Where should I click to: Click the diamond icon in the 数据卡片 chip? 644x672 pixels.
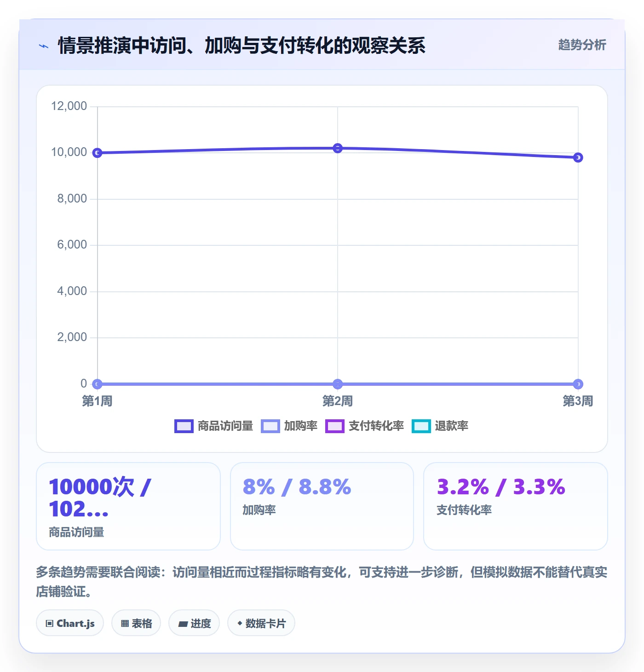pos(240,623)
